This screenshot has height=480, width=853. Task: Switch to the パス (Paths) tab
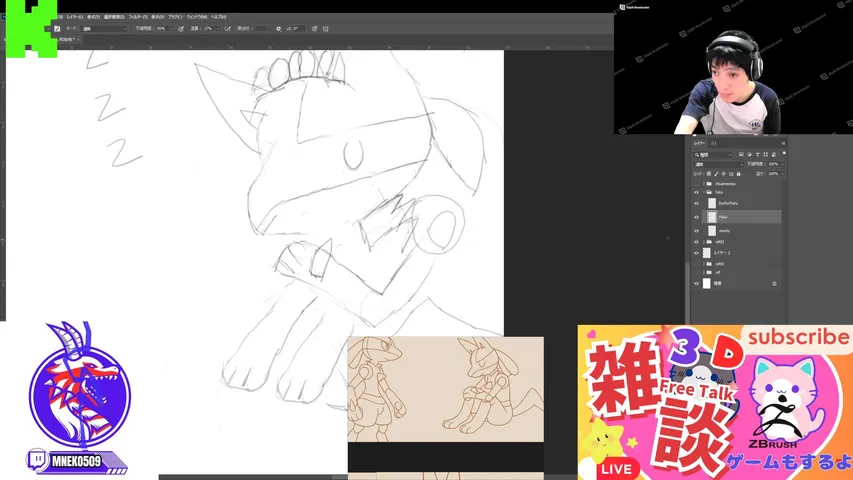click(713, 143)
